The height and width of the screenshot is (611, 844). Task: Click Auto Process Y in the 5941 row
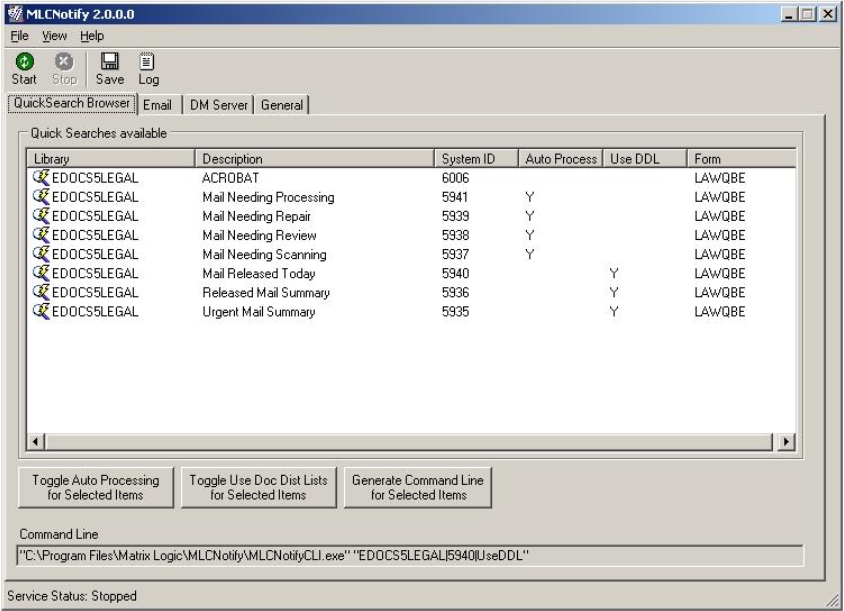tap(530, 197)
